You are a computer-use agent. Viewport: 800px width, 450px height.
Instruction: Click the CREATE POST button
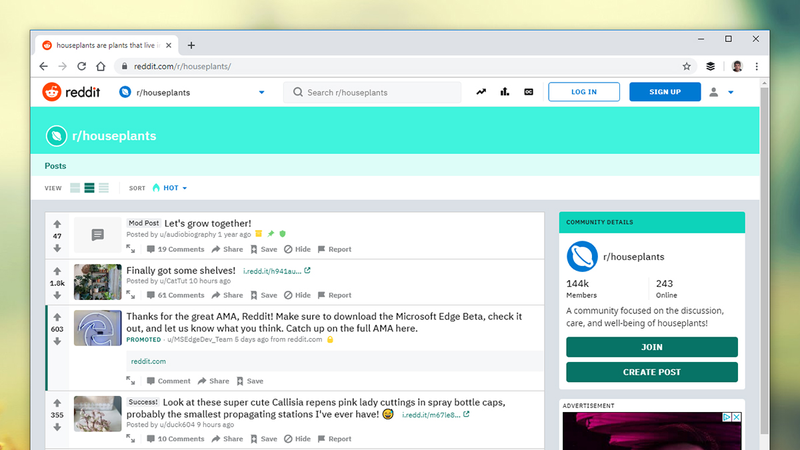[x=652, y=372]
